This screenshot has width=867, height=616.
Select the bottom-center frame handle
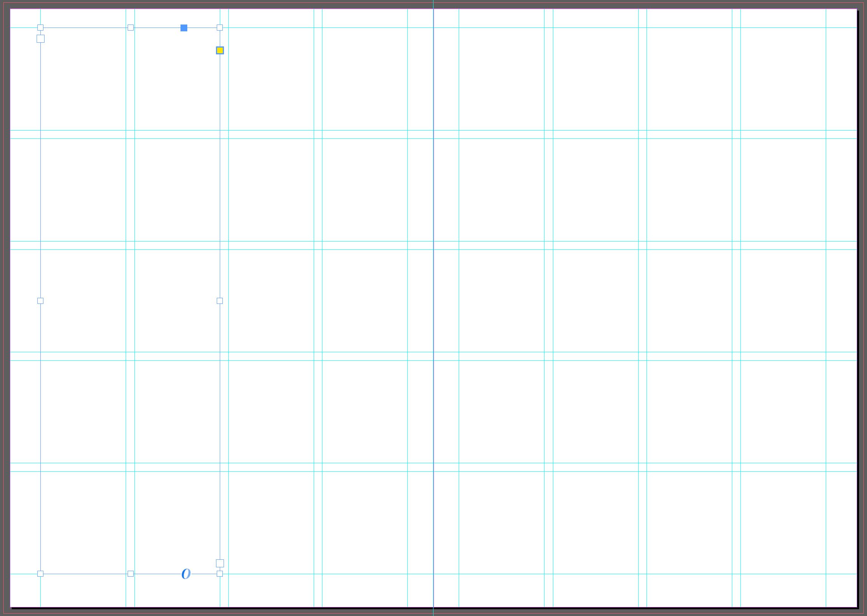coord(131,573)
